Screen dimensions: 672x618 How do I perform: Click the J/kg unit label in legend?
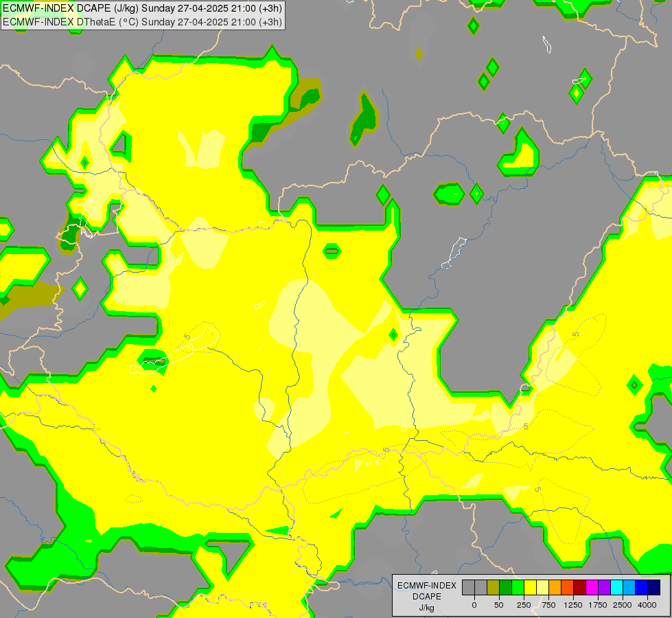coord(427,608)
